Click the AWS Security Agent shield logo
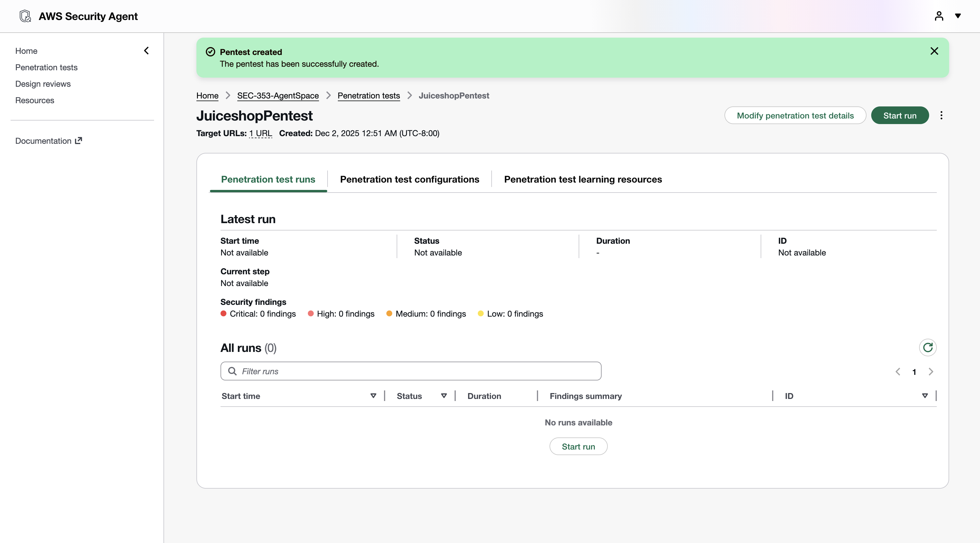Viewport: 980px width, 543px height. pyautogui.click(x=25, y=16)
